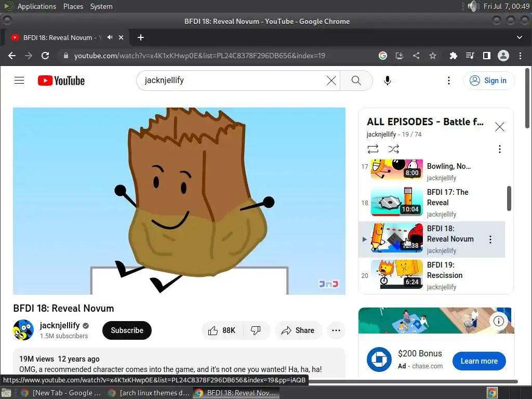Dislike this video
This screenshot has width=532, height=399.
[x=256, y=330]
